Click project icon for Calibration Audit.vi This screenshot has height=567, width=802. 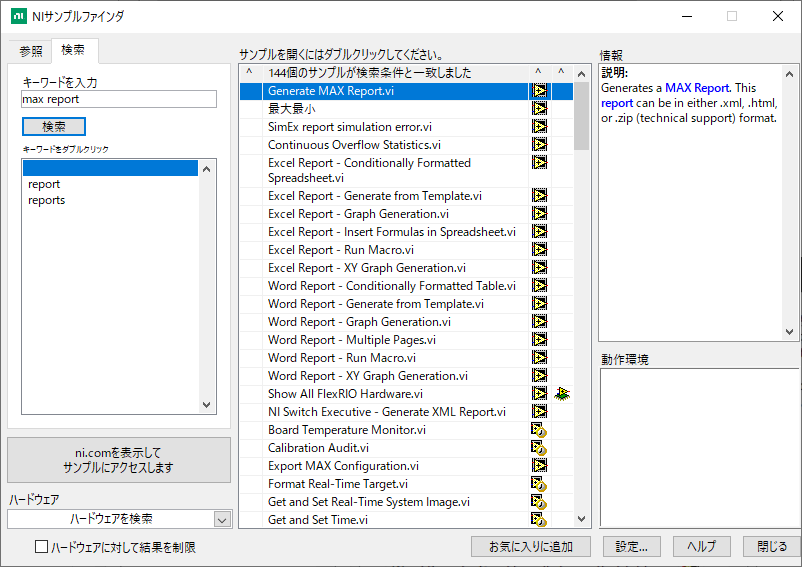click(x=539, y=448)
